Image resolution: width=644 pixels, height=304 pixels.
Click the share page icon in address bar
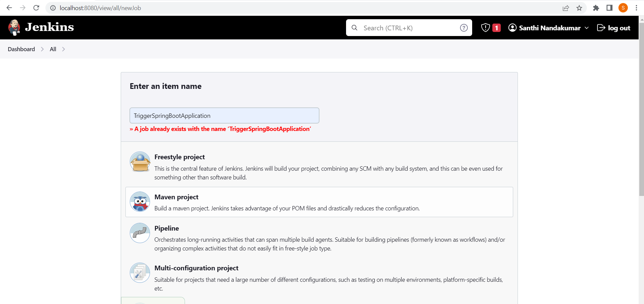[x=566, y=8]
